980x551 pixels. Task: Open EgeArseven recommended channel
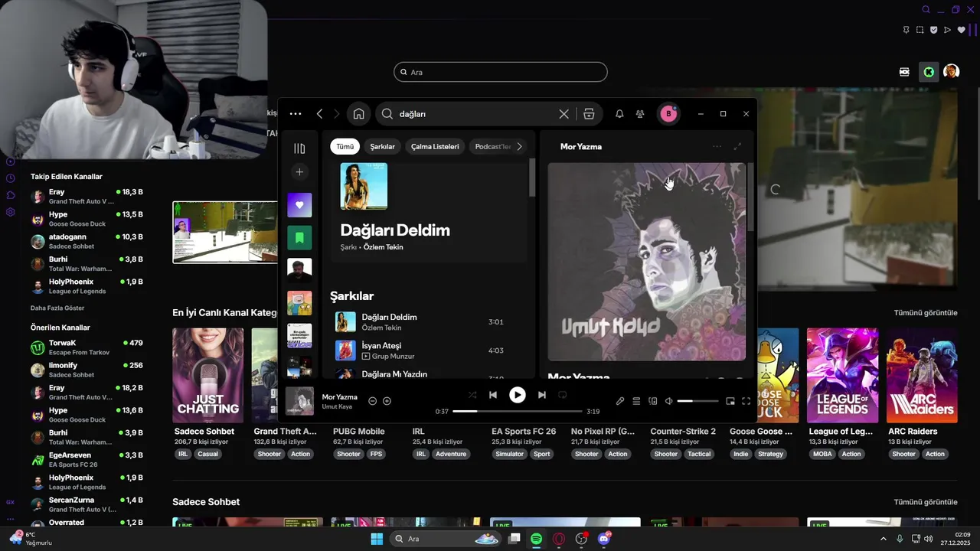[86, 459]
